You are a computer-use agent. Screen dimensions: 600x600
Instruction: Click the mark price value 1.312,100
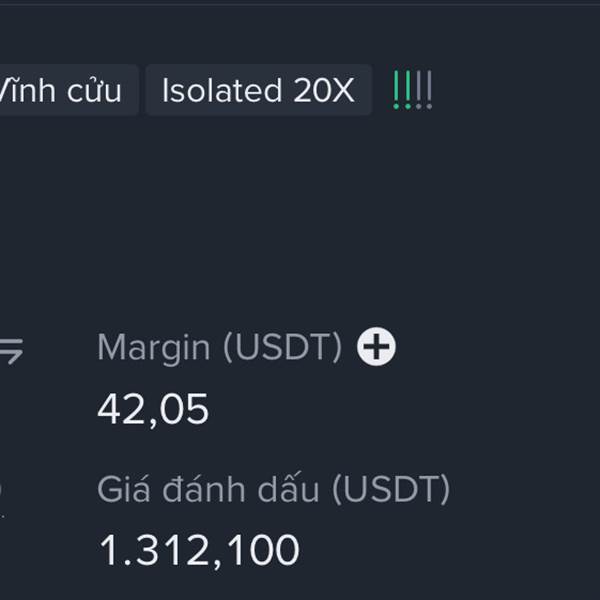199,551
